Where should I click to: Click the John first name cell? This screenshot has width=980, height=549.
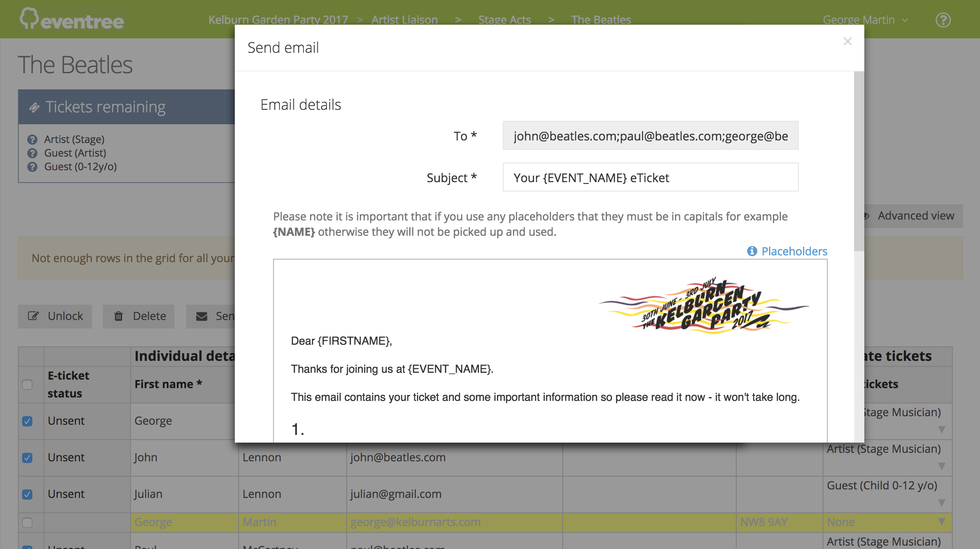click(x=184, y=457)
